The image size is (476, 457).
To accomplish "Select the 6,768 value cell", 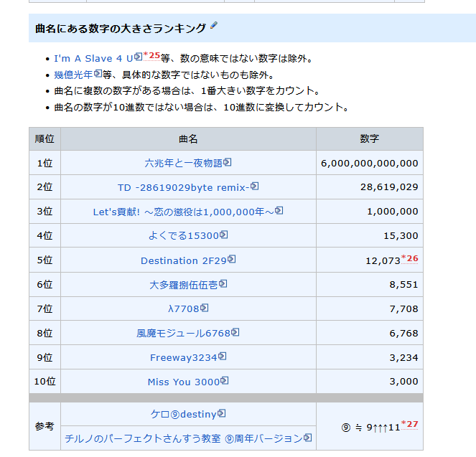I will (x=370, y=333).
